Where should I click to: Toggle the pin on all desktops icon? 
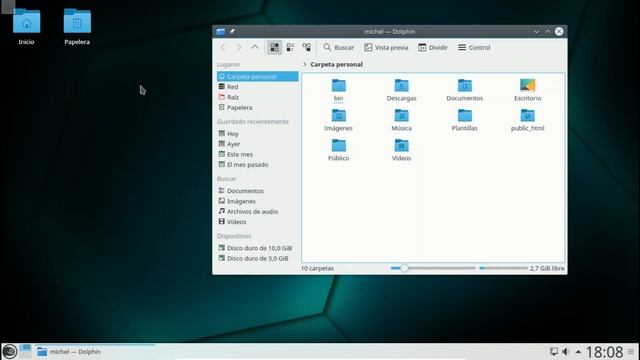coord(232,31)
